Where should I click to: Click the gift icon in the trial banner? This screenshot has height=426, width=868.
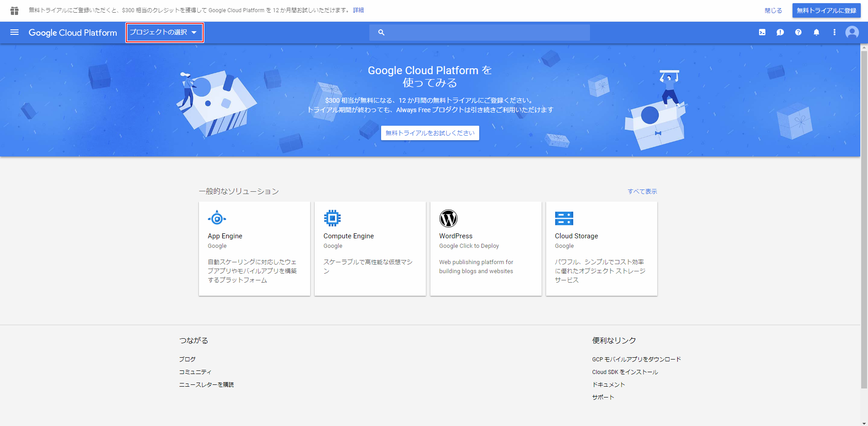[14, 10]
